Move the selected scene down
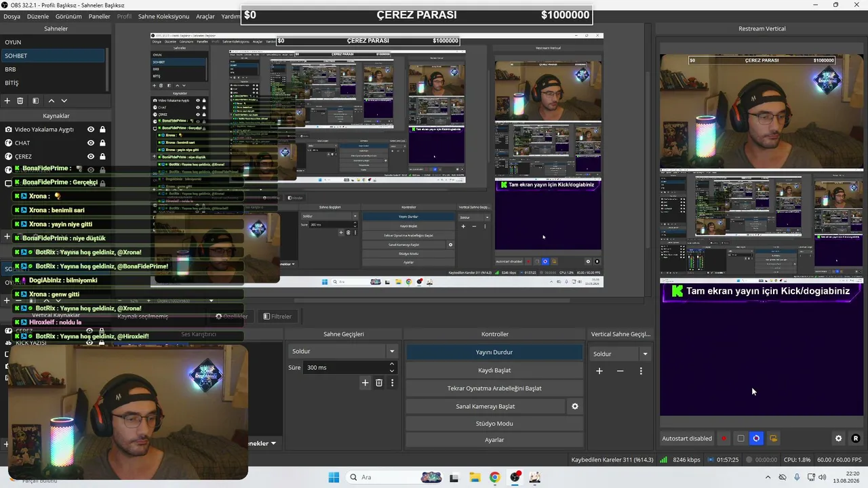 [64, 100]
